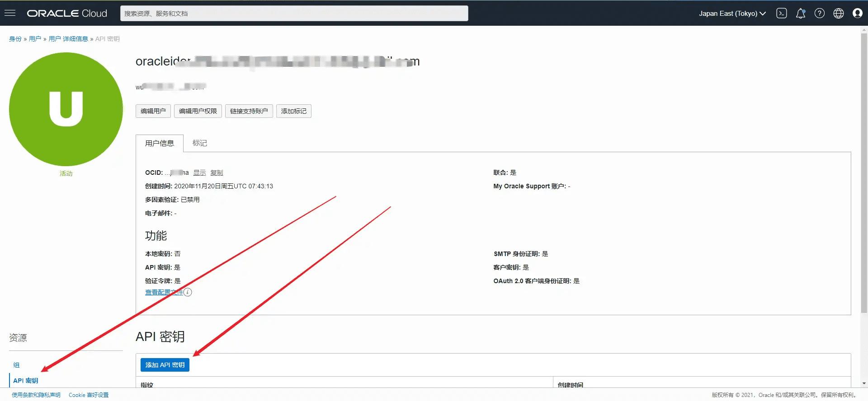Focus the 搜索资源、服务和文档 search box
This screenshot has width=868, height=401.
tap(294, 14)
